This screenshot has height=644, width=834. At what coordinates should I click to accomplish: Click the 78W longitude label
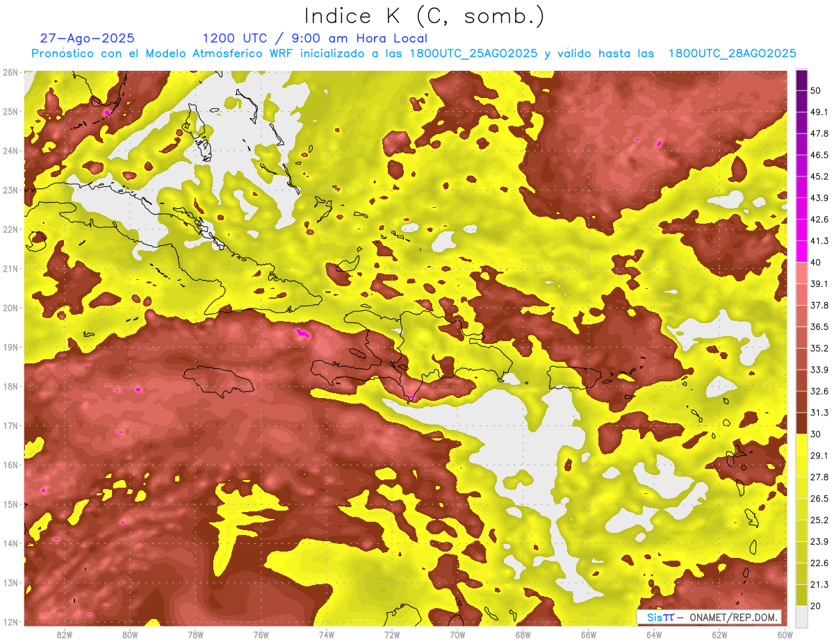(195, 634)
